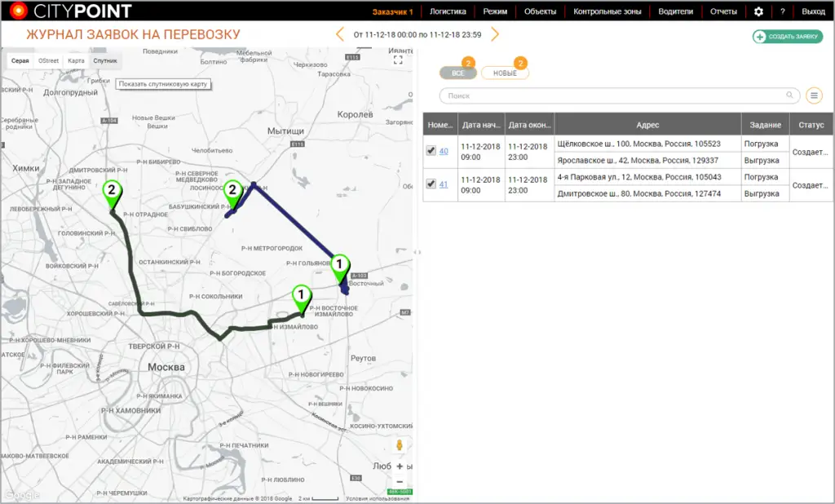The width and height of the screenshot is (835, 504).
Task: Select the ВСЕ filter toggle
Action: point(457,73)
